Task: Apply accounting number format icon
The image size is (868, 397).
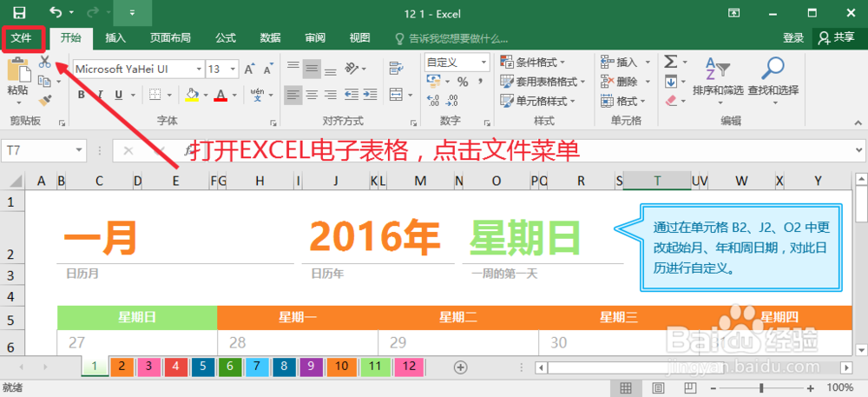Action: (x=433, y=82)
